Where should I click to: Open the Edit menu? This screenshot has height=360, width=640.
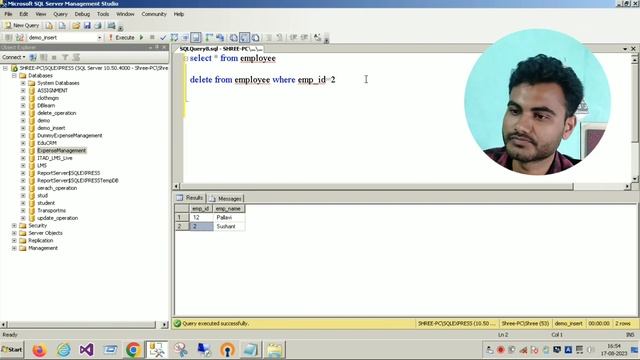pos(24,14)
